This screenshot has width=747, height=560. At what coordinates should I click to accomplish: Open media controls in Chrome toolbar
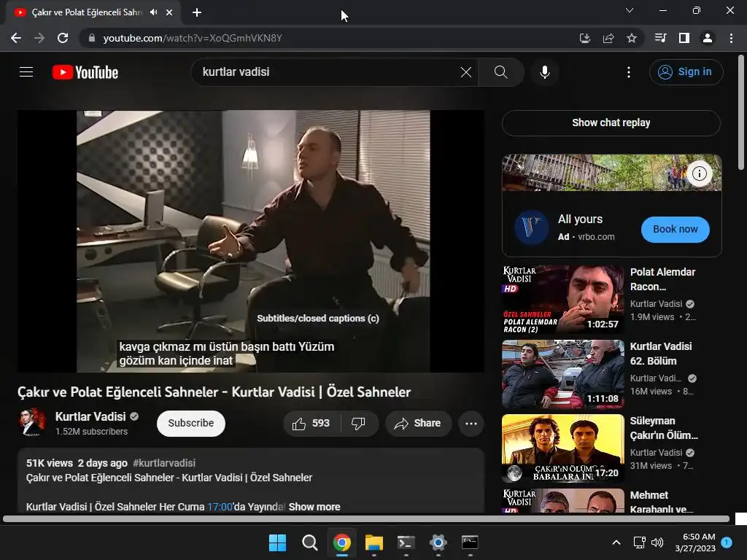[660, 38]
